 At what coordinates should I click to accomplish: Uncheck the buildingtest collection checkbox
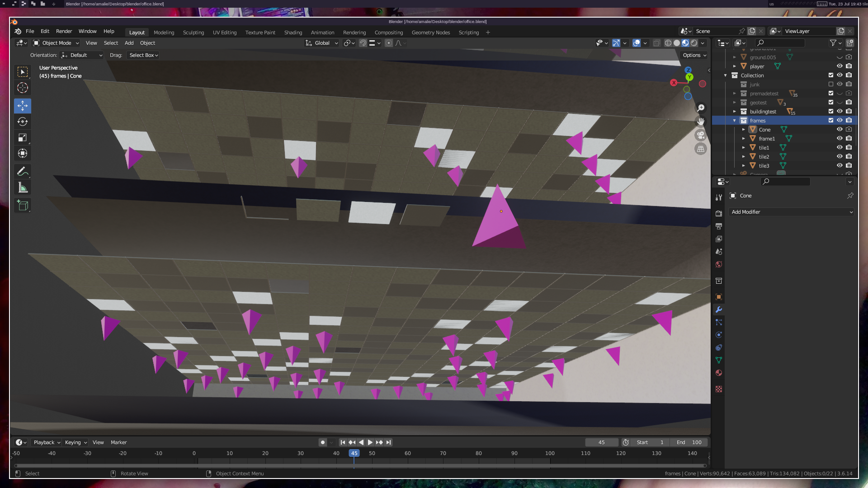[830, 111]
